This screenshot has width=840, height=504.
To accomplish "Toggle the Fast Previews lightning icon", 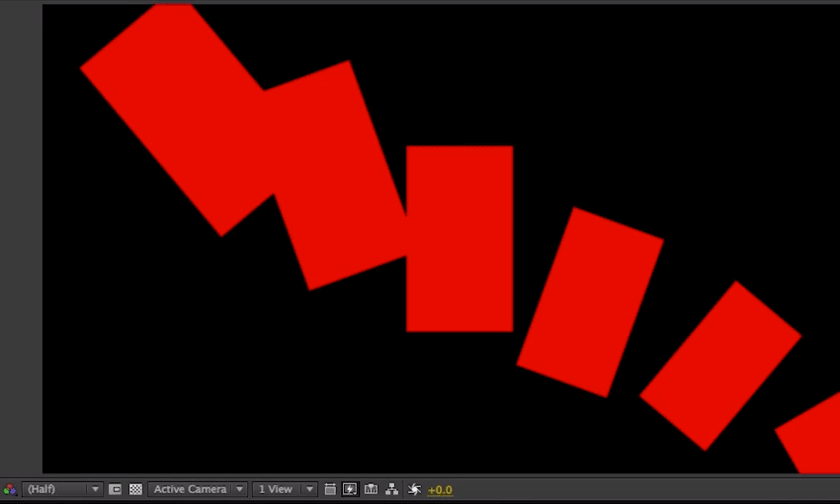I will 350,489.
